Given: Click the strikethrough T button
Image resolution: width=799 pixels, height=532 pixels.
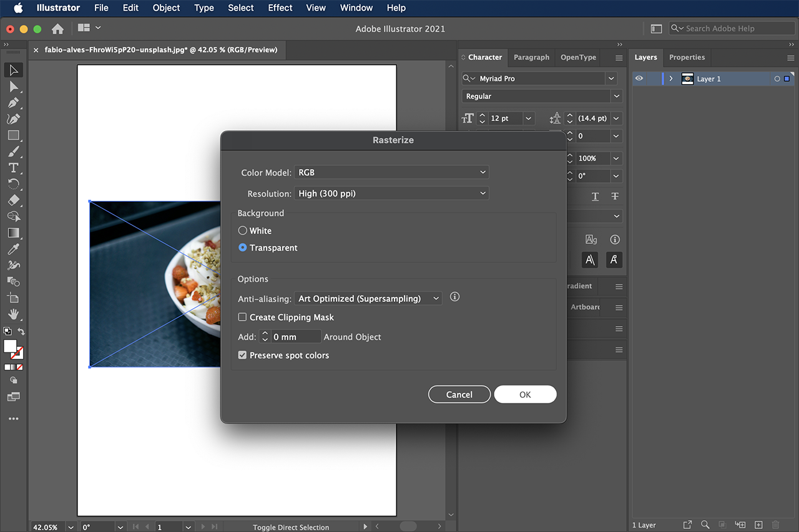Looking at the screenshot, I should 615,196.
